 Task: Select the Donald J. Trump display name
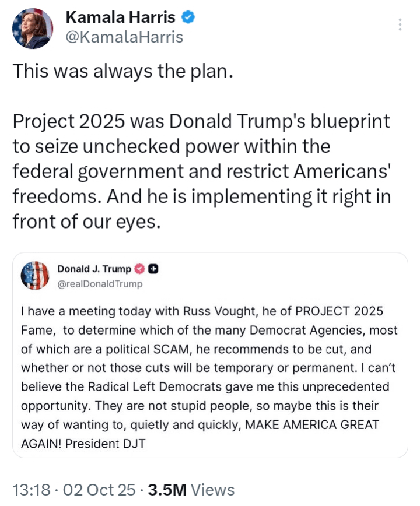coord(94,269)
